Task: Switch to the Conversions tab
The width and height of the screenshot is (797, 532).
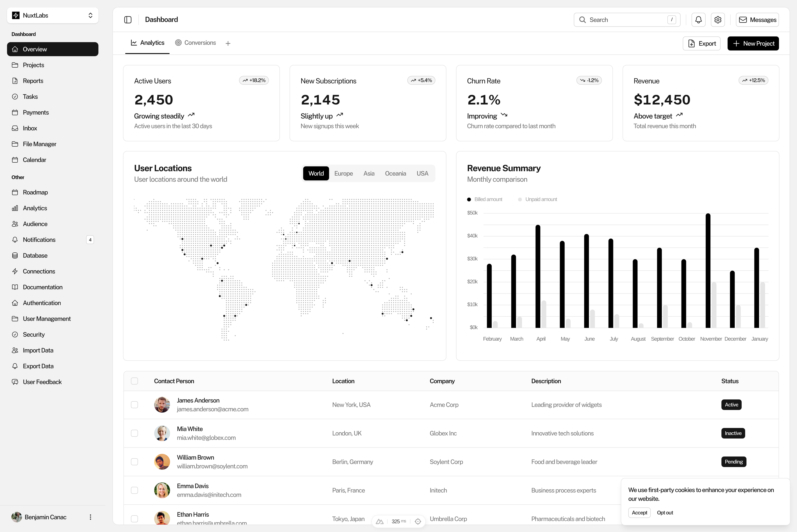Action: pos(196,43)
